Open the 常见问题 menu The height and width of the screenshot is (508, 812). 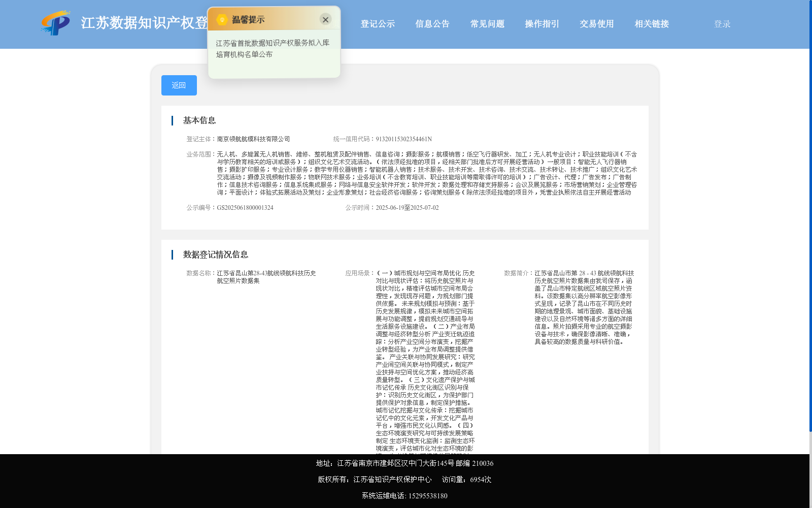[x=487, y=24]
